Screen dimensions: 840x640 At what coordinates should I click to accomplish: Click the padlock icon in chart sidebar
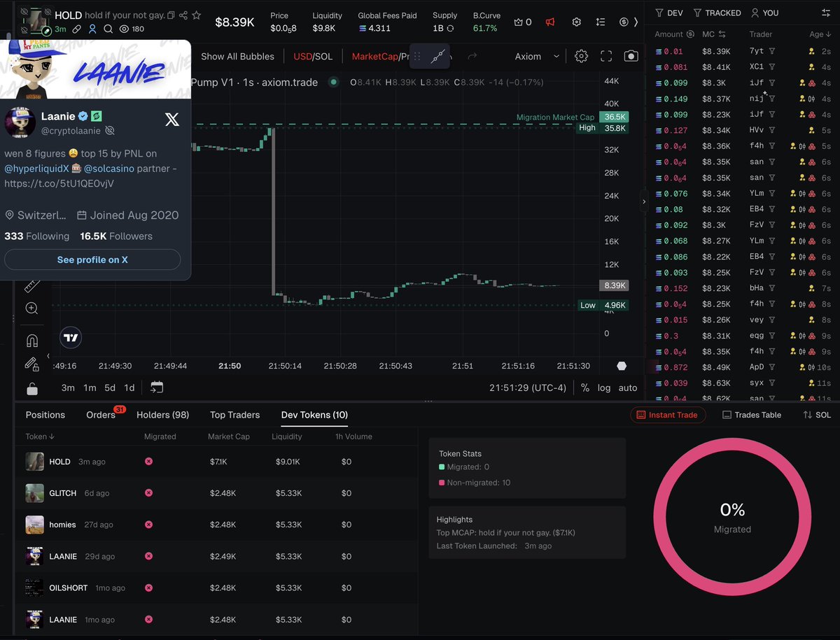pyautogui.click(x=31, y=389)
